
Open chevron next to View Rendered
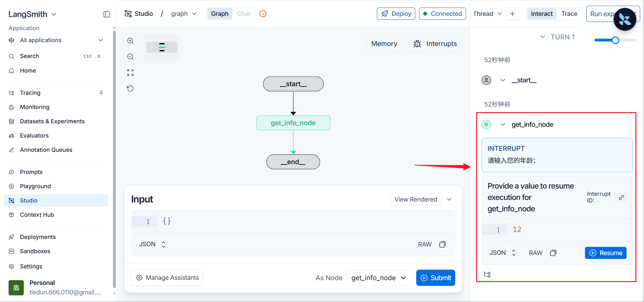pos(449,199)
